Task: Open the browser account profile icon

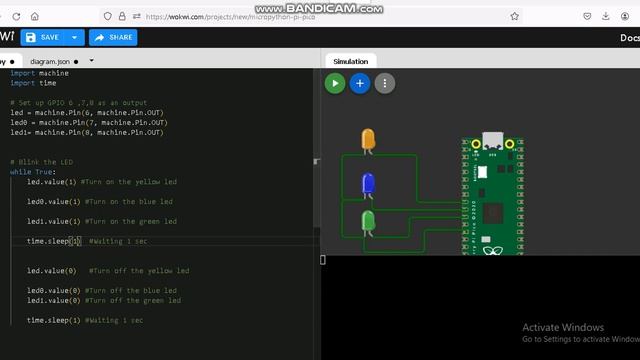Action: (x=624, y=16)
